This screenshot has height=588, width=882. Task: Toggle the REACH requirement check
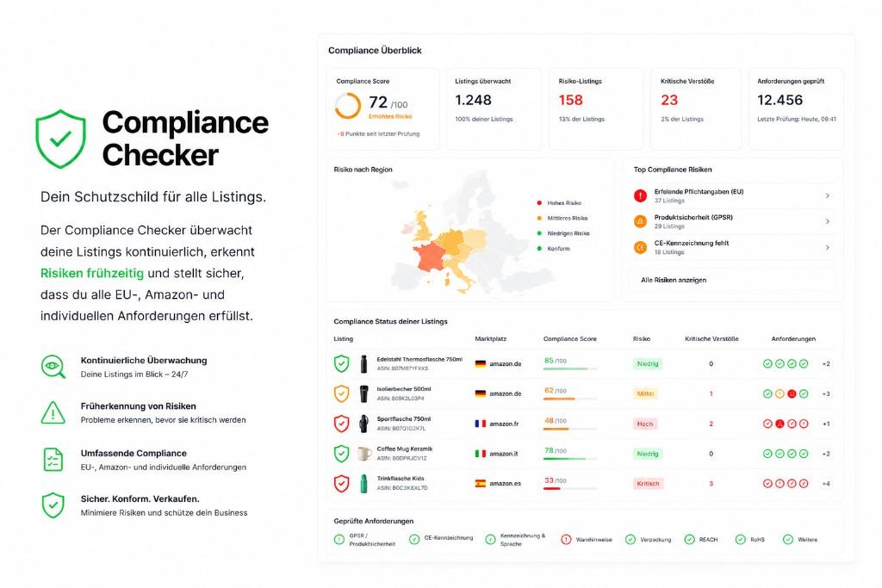pos(690,540)
